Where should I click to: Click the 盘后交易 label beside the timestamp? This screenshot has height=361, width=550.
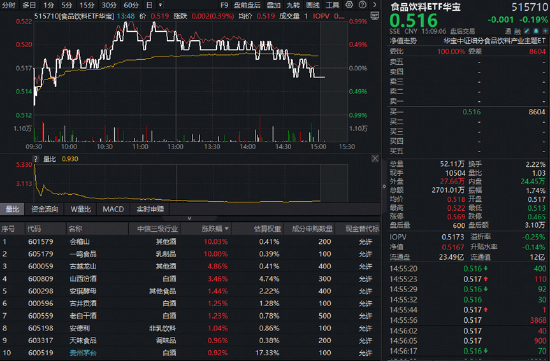[x=463, y=31]
